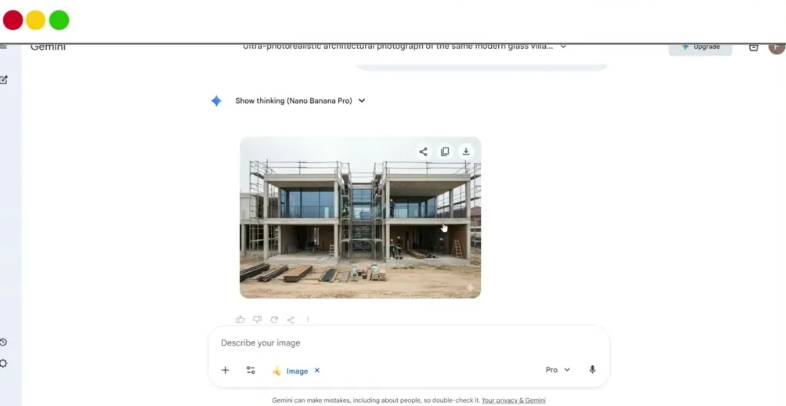Start a new chat from sidebar

pos(4,80)
